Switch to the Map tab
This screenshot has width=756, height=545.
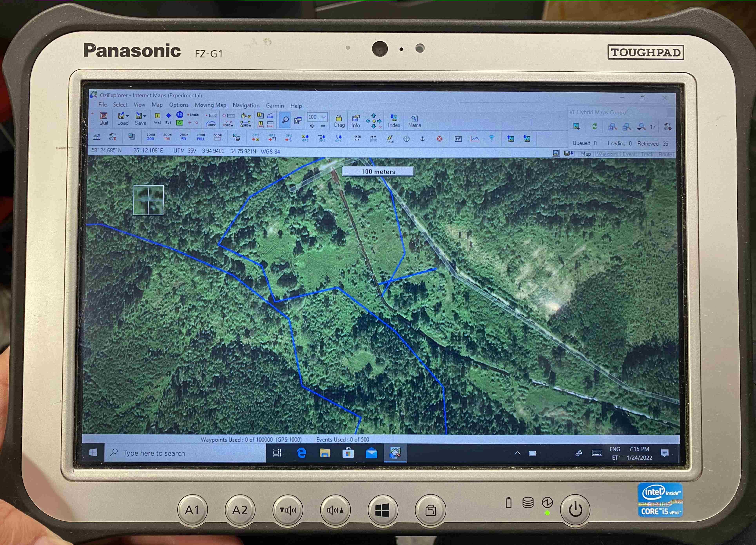tap(586, 154)
